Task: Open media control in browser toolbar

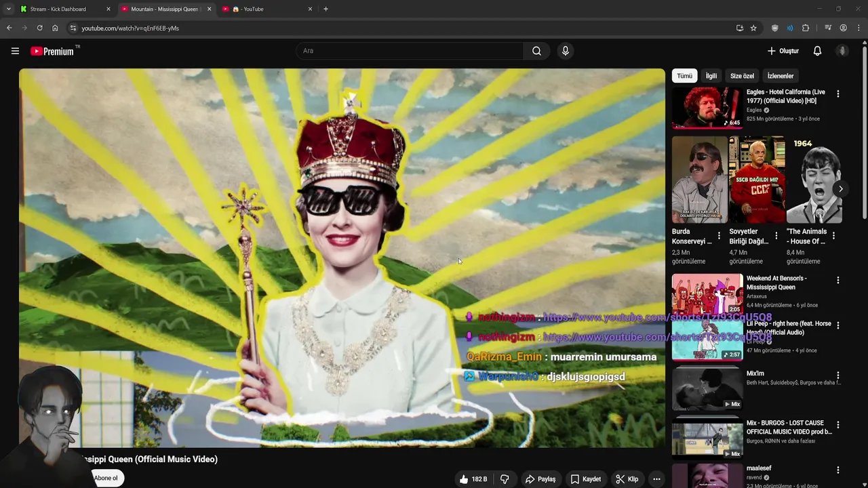Action: click(828, 28)
